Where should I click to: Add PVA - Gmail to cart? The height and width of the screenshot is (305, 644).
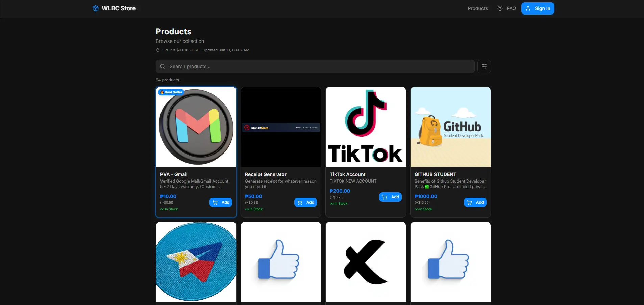pyautogui.click(x=221, y=202)
